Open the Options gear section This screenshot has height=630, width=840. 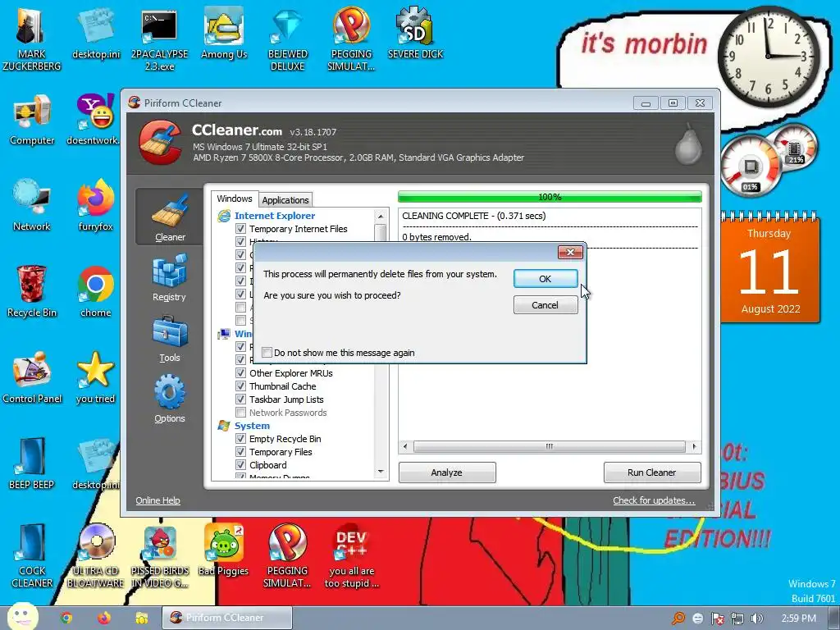(169, 399)
